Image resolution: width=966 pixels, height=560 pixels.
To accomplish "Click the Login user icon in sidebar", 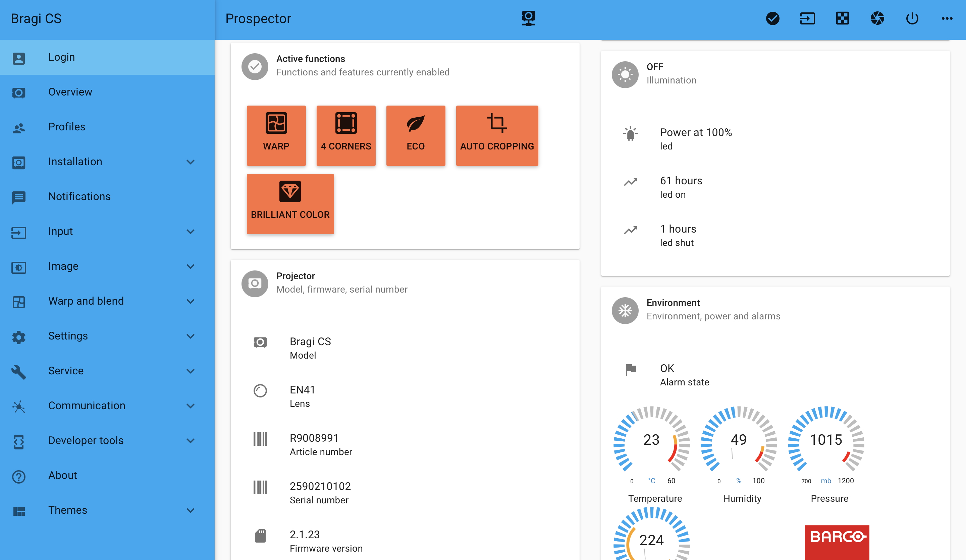I will pos(19,58).
